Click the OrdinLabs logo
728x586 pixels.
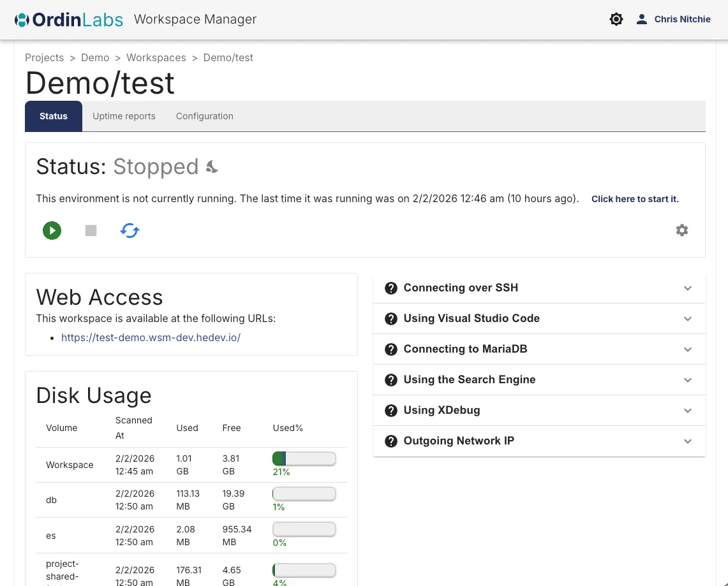(x=68, y=19)
